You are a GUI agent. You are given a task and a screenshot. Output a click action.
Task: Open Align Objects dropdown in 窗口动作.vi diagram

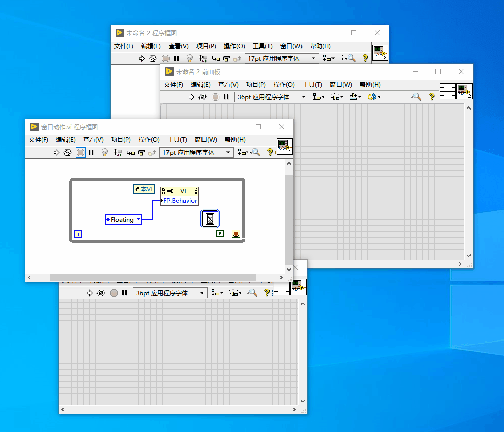pyautogui.click(x=243, y=152)
